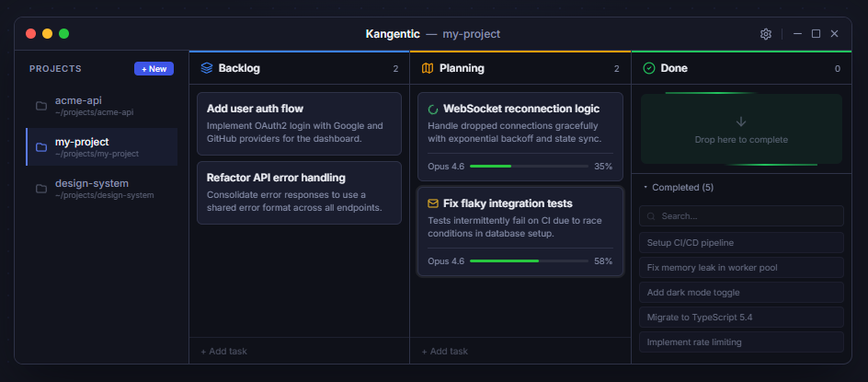868x382 pixels.
Task: Click the Planning column header title
Action: (x=462, y=68)
